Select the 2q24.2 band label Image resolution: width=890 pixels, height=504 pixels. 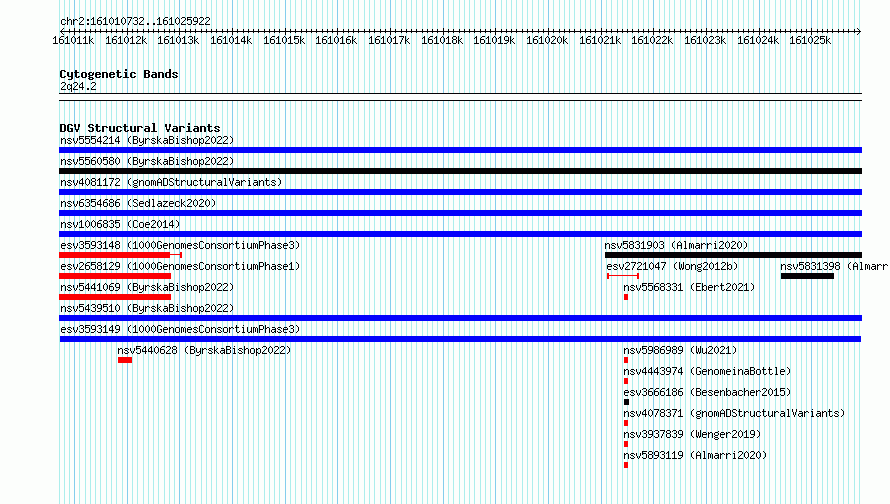coord(78,86)
